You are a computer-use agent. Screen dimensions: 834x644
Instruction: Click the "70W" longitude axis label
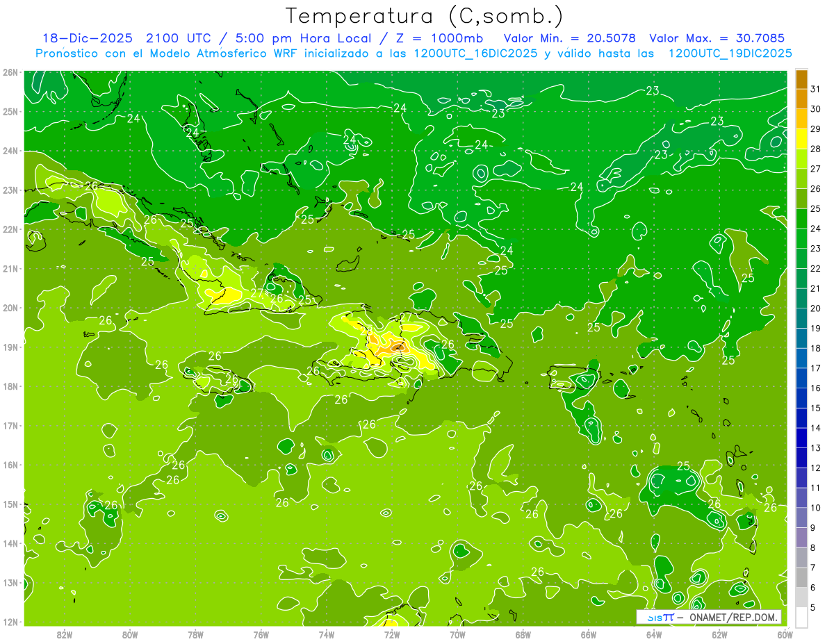[x=457, y=634]
